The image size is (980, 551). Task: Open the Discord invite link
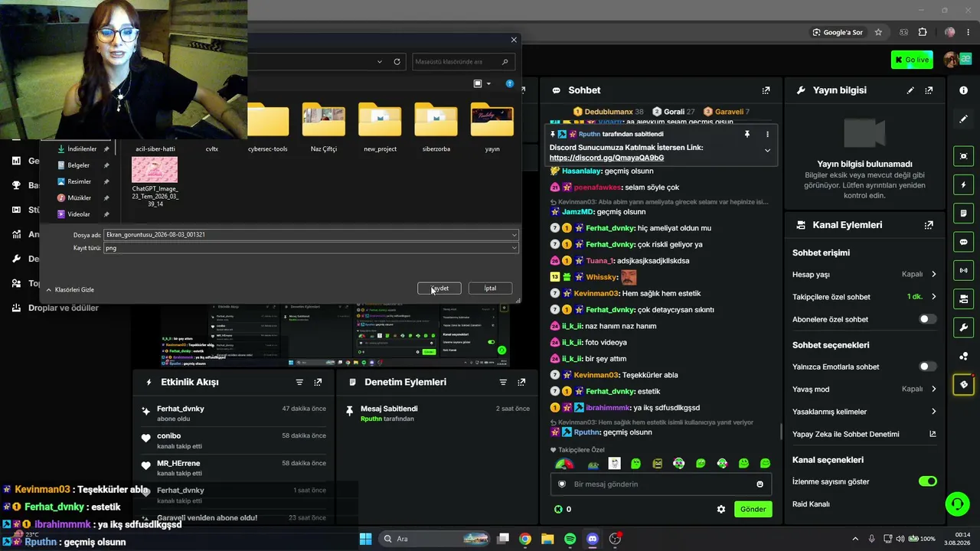pyautogui.click(x=606, y=158)
